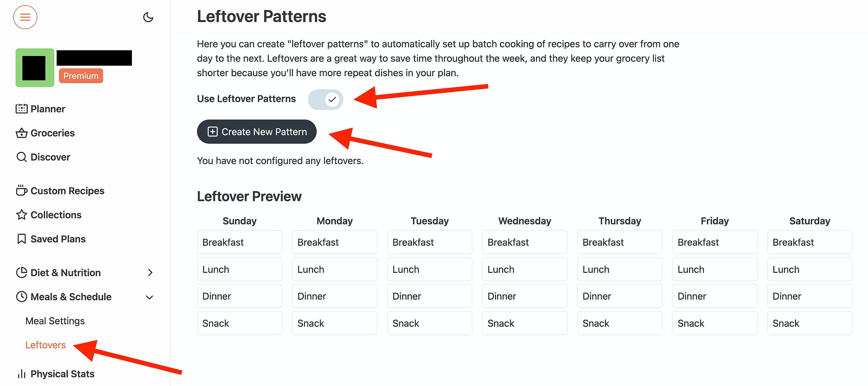Expand the Diet & Nutrition chevron
This screenshot has width=868, height=386.
(150, 272)
